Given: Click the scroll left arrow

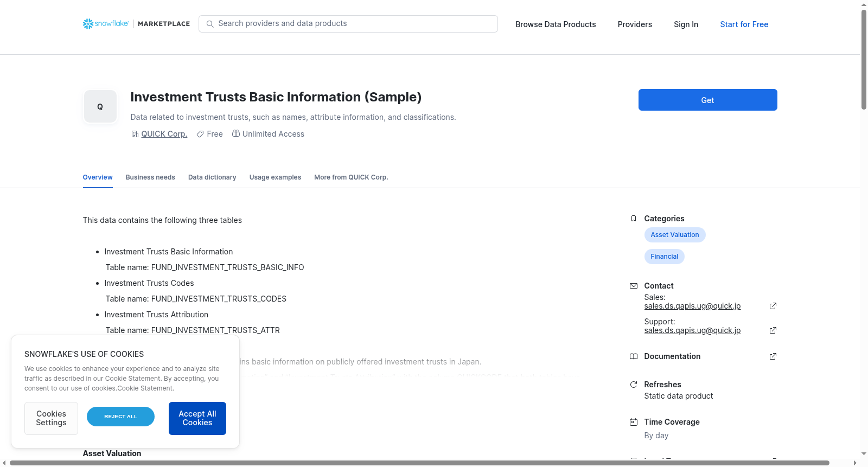Looking at the screenshot, I should pos(4,463).
